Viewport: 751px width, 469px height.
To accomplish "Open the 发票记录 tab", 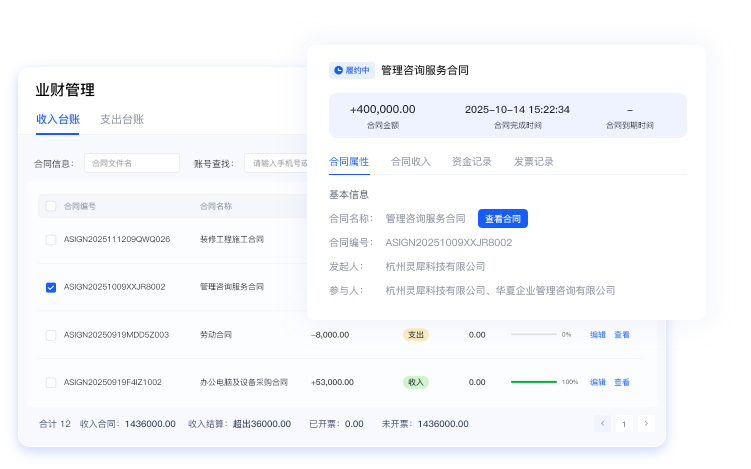I will point(534,162).
